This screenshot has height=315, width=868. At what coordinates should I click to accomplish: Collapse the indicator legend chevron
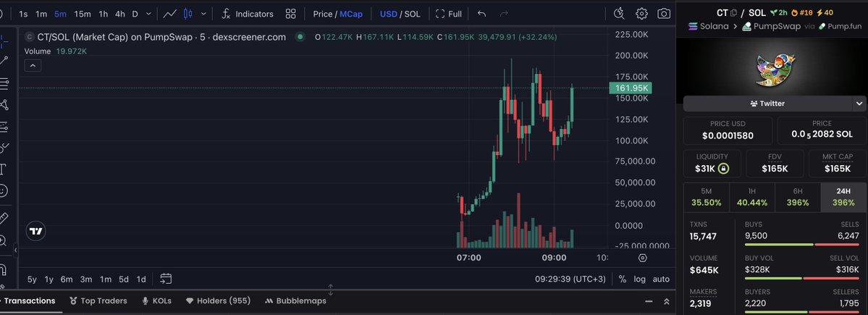pyautogui.click(x=33, y=66)
